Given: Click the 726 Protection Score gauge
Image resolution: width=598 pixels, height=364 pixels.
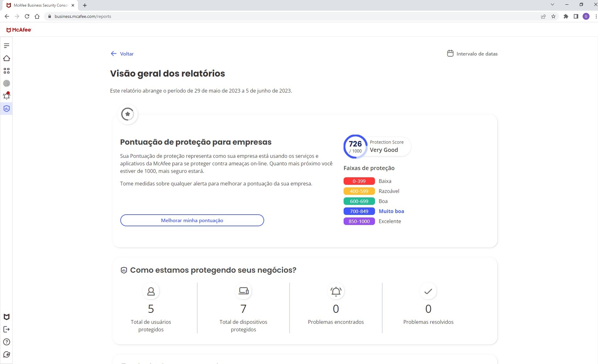Looking at the screenshot, I should (355, 146).
